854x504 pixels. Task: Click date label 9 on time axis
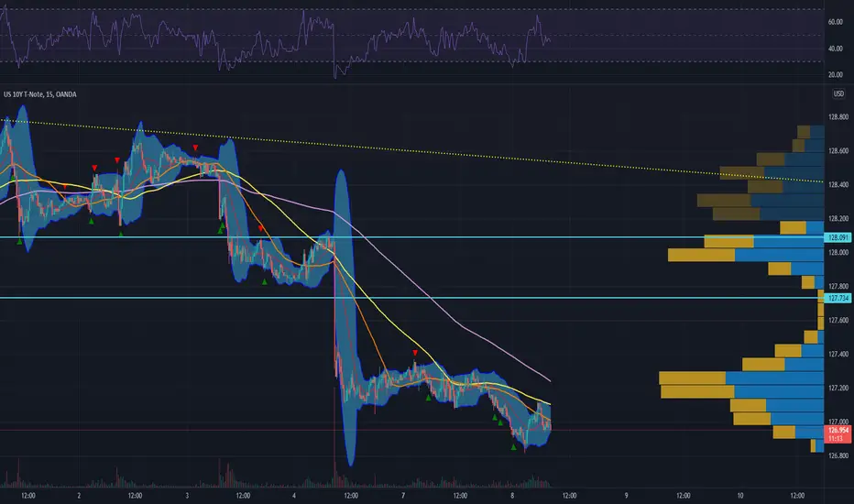627,495
